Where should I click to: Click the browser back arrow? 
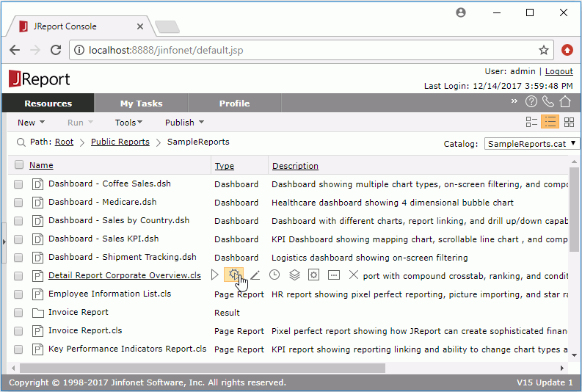[15, 50]
